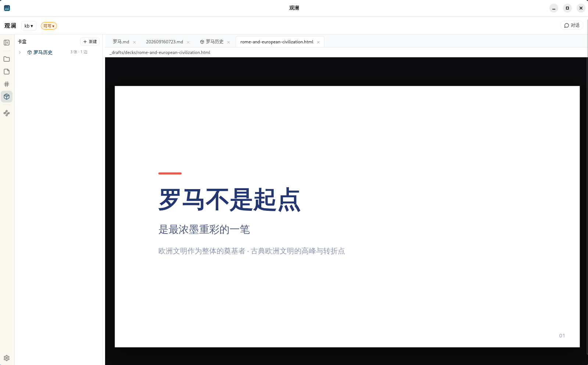
Task: Click the cube icon next to 罗马历史 in tree
Action: pyautogui.click(x=30, y=53)
